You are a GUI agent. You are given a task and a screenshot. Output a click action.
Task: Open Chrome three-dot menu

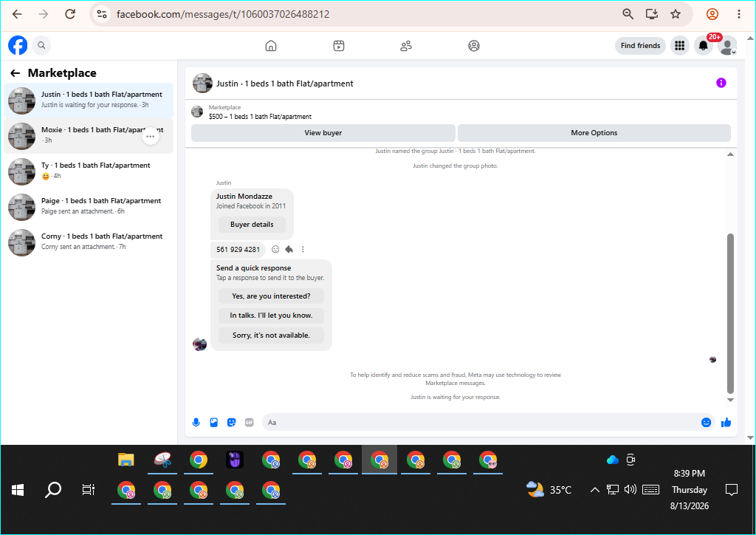[738, 14]
